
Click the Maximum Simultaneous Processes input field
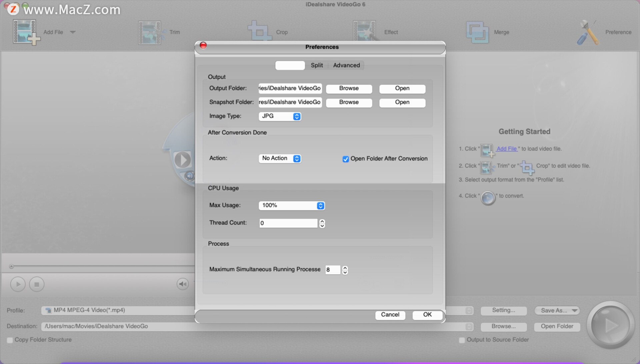point(332,269)
